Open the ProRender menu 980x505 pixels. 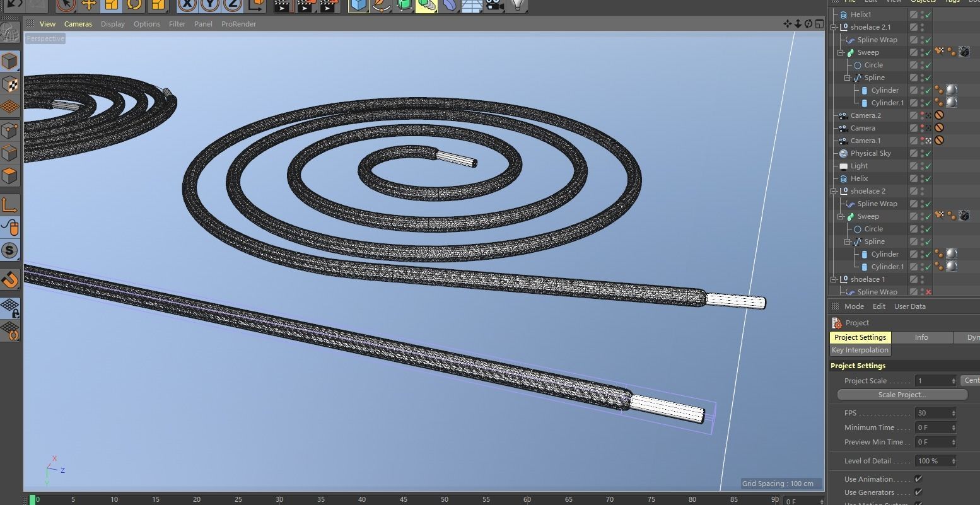click(239, 24)
